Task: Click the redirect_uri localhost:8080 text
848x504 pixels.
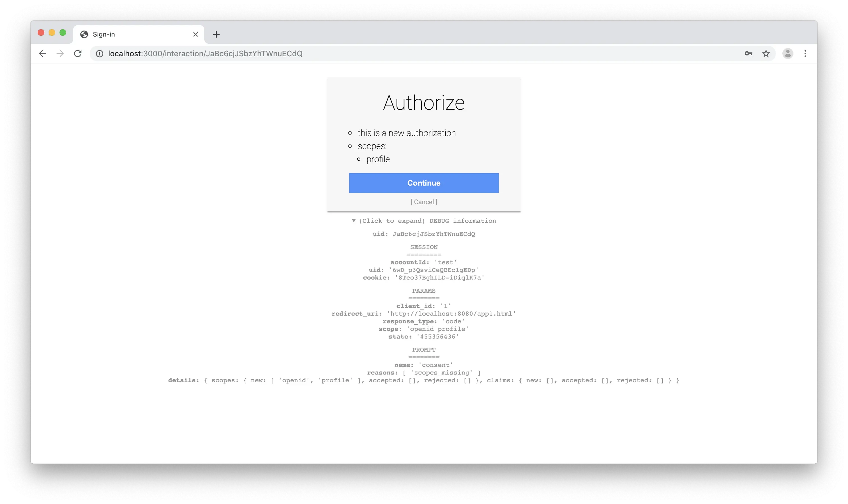Action: [451, 314]
